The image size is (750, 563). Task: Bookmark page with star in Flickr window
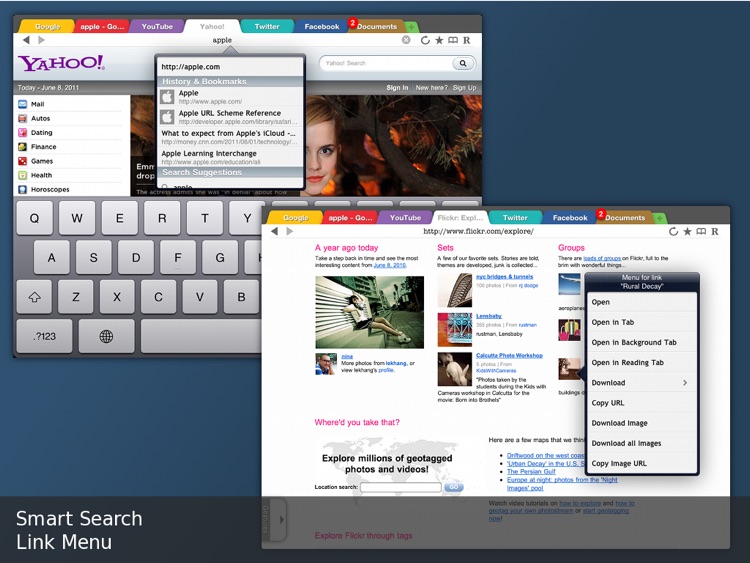687,232
